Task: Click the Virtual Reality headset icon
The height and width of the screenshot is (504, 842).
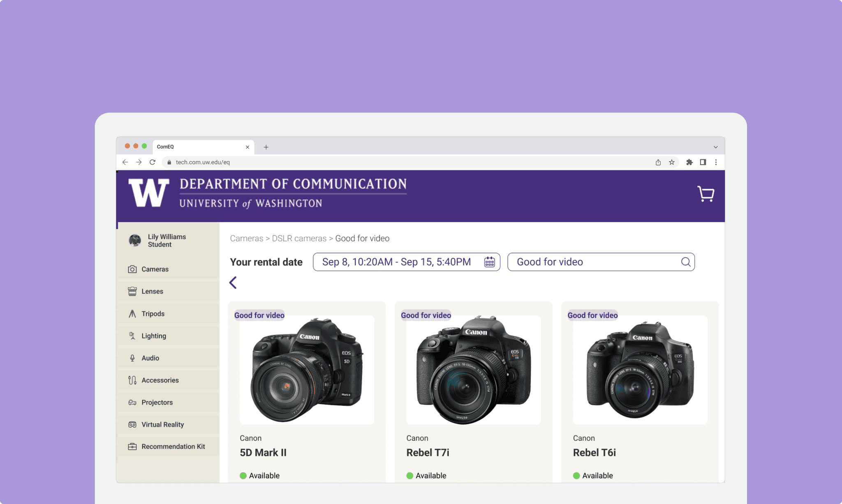Action: (132, 425)
